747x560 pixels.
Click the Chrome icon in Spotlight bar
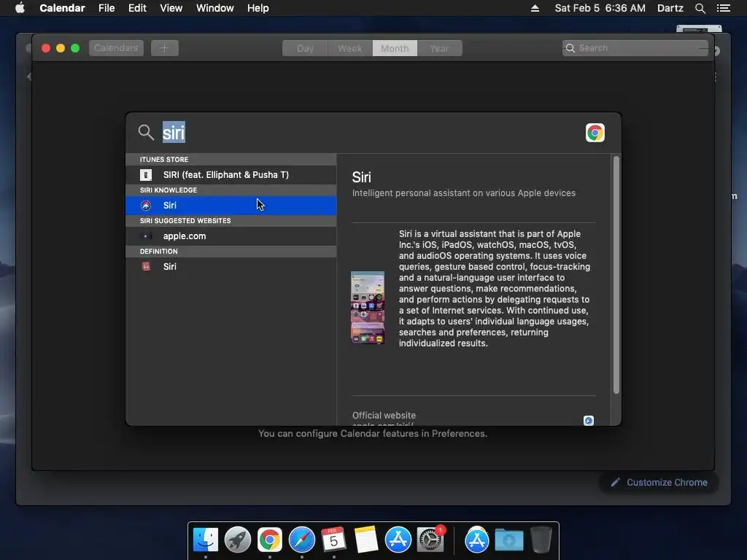(x=595, y=133)
